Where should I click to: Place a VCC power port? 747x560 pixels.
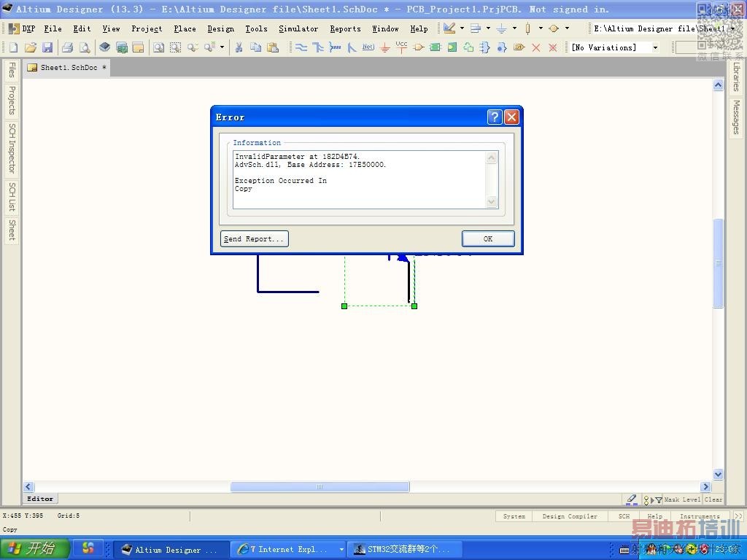402,47
